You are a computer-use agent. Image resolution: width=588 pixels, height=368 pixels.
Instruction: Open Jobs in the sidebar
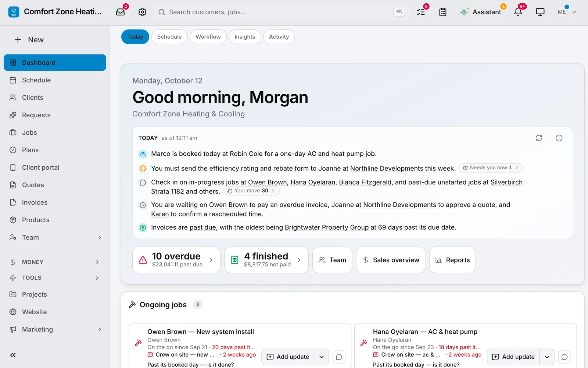(x=55, y=132)
